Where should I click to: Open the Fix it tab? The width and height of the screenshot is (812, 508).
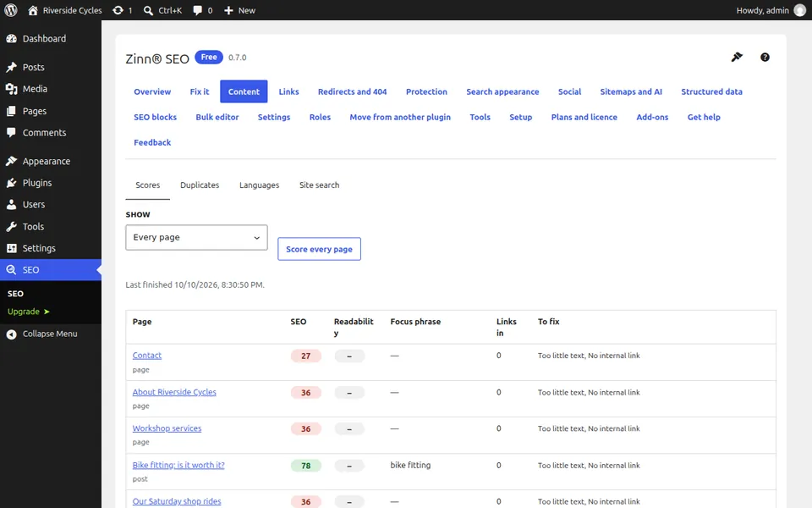200,91
